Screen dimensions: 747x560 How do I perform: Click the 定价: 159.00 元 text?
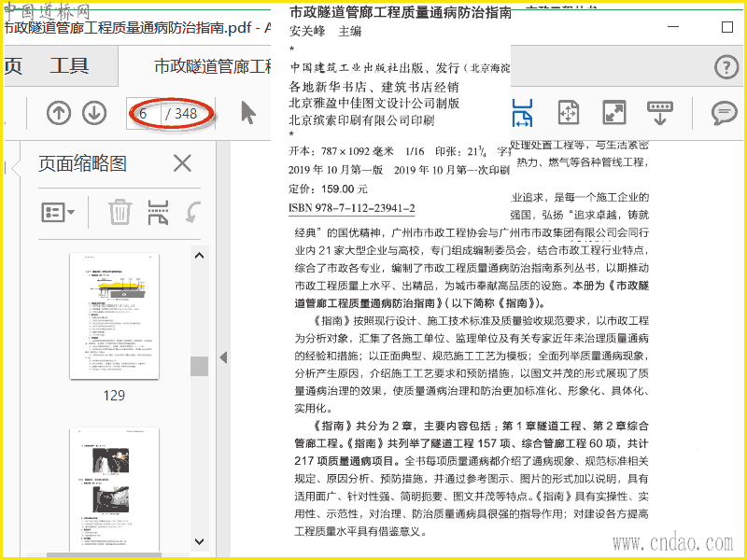pyautogui.click(x=328, y=189)
